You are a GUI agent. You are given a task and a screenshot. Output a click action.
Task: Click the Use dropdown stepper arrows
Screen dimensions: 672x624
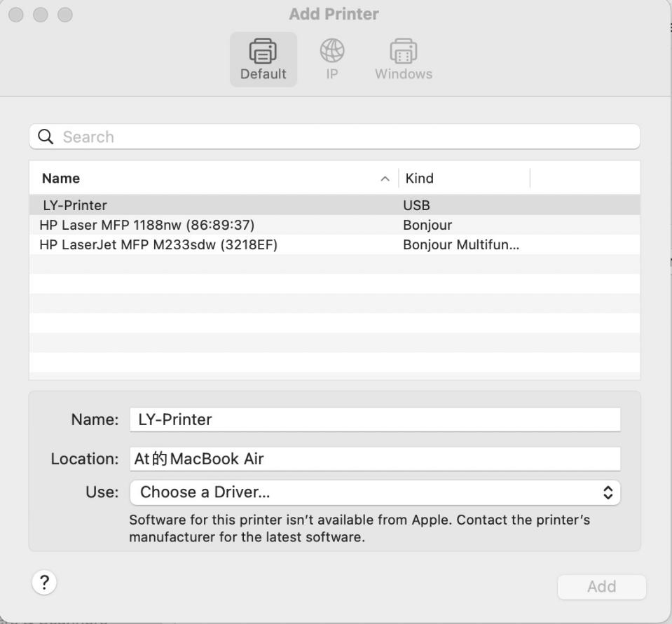pyautogui.click(x=608, y=492)
